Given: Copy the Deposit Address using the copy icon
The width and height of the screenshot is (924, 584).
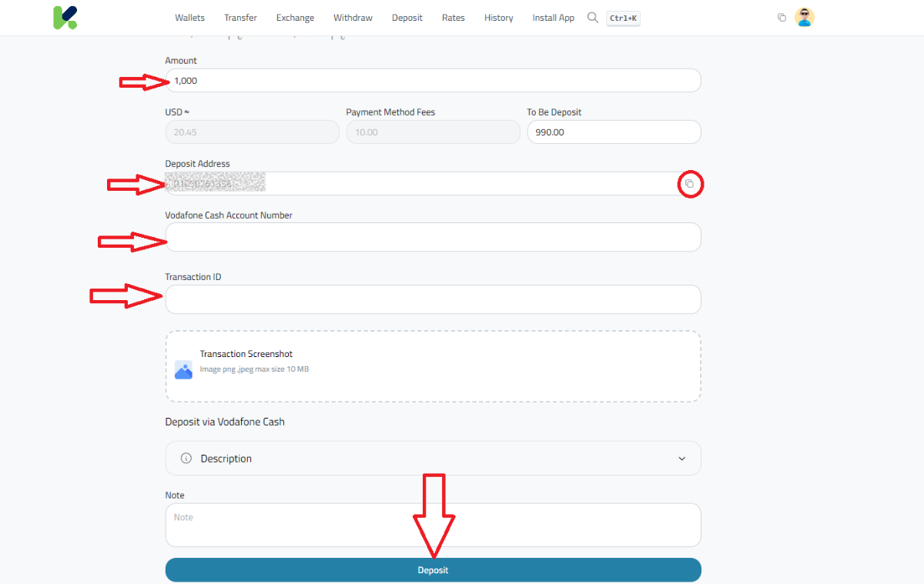Looking at the screenshot, I should click(x=690, y=184).
